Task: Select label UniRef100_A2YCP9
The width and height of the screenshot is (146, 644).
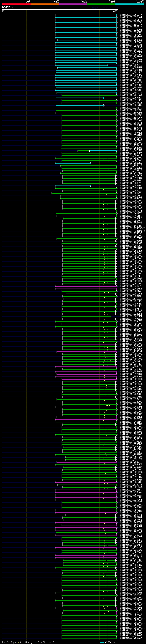Action: pos(131,75)
